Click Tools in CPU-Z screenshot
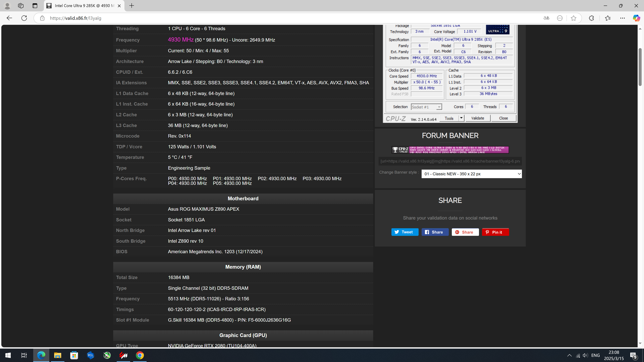This screenshot has width=644, height=362. click(x=449, y=118)
